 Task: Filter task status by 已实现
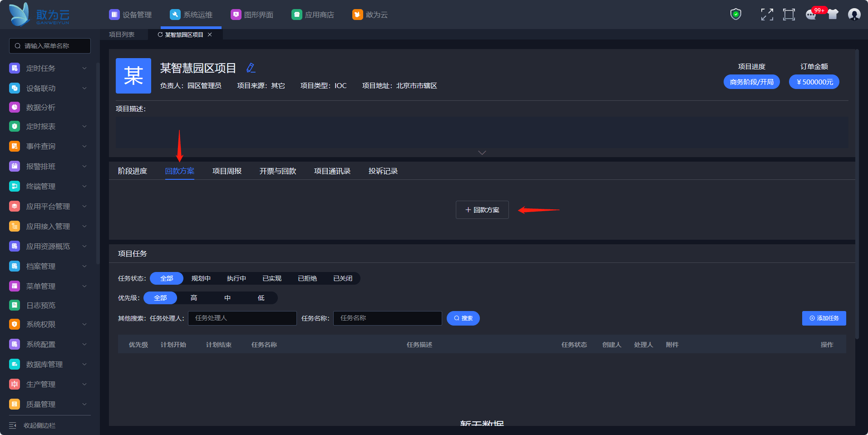[272, 278]
